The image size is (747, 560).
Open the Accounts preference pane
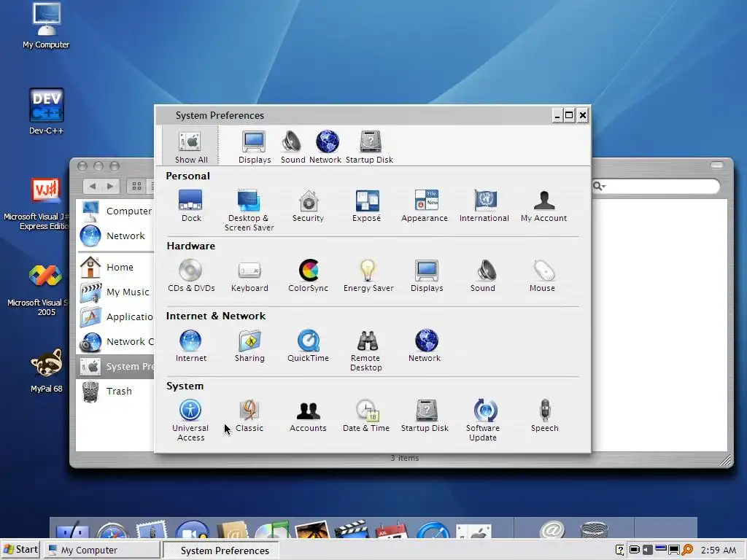click(x=309, y=416)
